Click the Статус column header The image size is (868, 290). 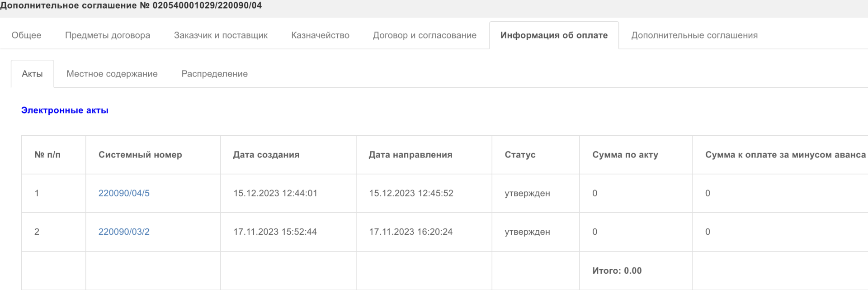[520, 155]
